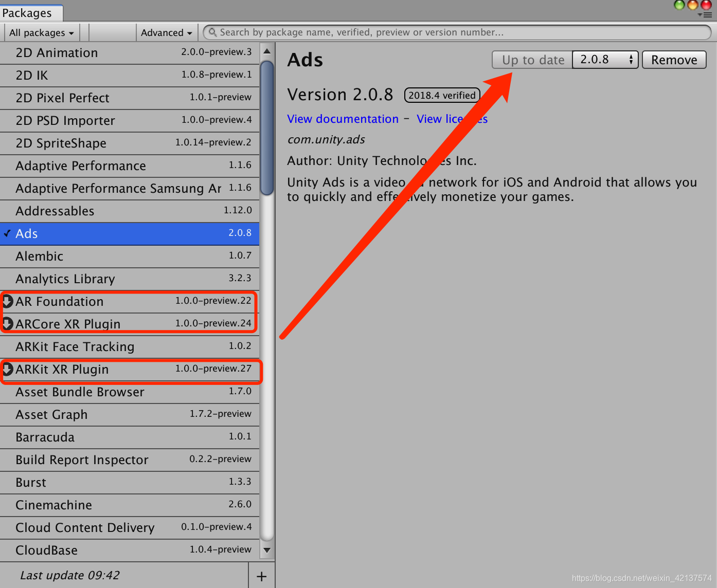The width and height of the screenshot is (717, 588).
Task: Select the ARKit XR Plugin package
Action: pos(130,370)
